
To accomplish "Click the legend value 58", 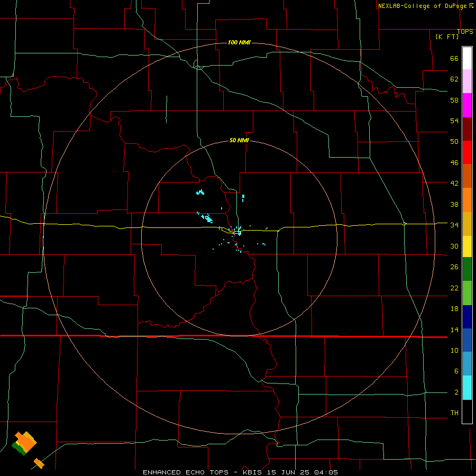I will [x=454, y=100].
